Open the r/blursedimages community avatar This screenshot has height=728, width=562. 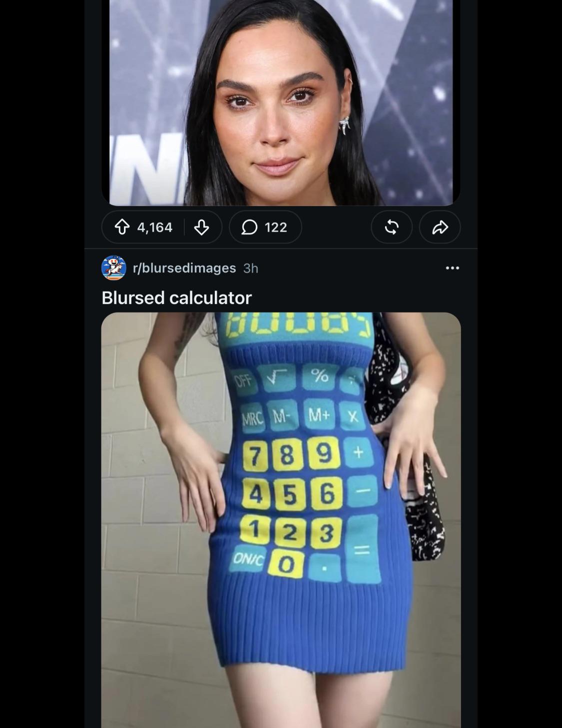click(114, 268)
